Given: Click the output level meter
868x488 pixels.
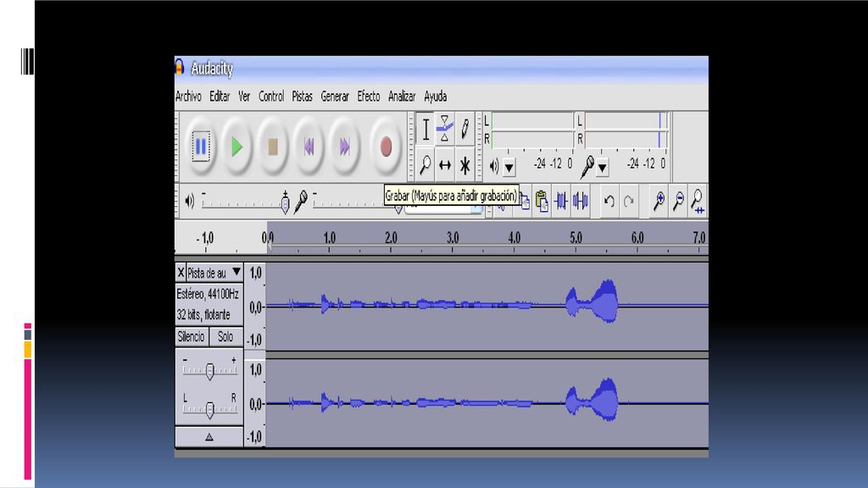Looking at the screenshot, I should (532, 130).
